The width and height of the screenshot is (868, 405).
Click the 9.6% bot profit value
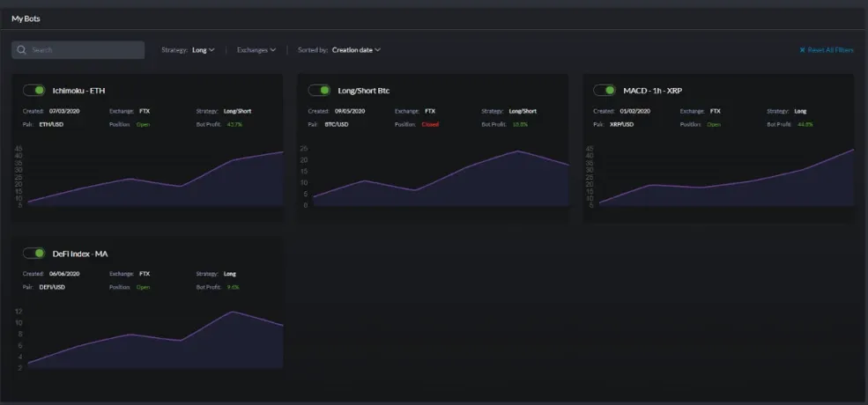click(233, 287)
